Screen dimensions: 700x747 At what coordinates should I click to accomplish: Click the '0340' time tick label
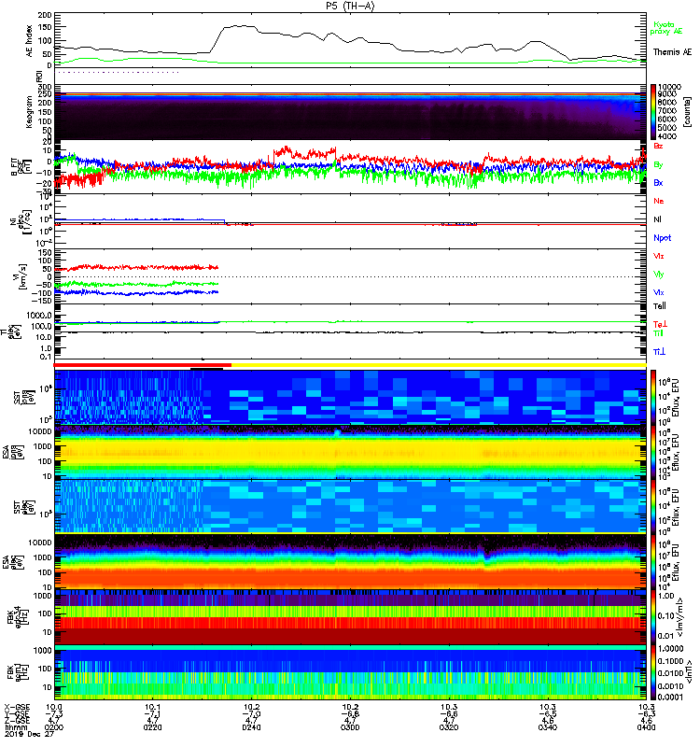(x=548, y=727)
